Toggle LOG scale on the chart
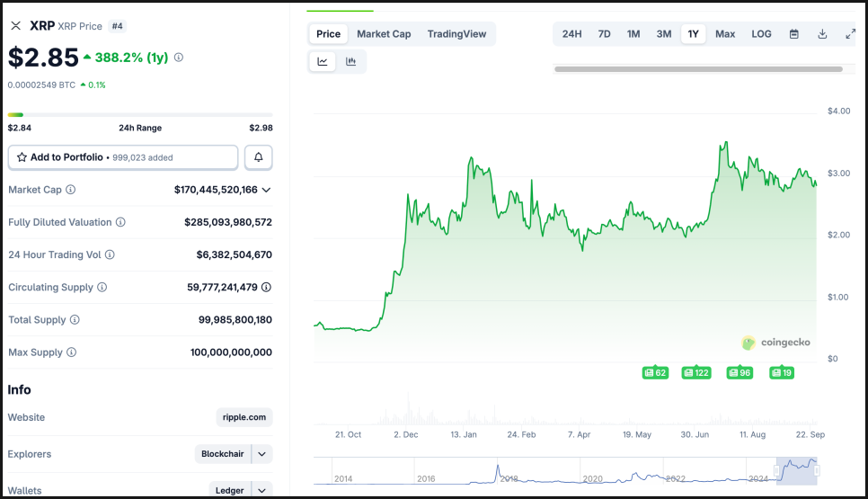 pyautogui.click(x=761, y=34)
